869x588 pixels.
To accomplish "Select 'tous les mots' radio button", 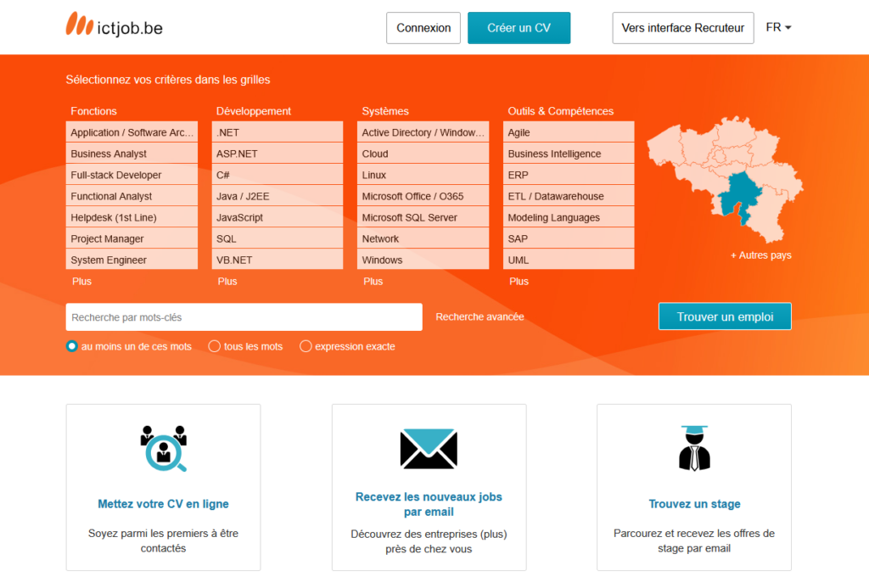I will [215, 346].
